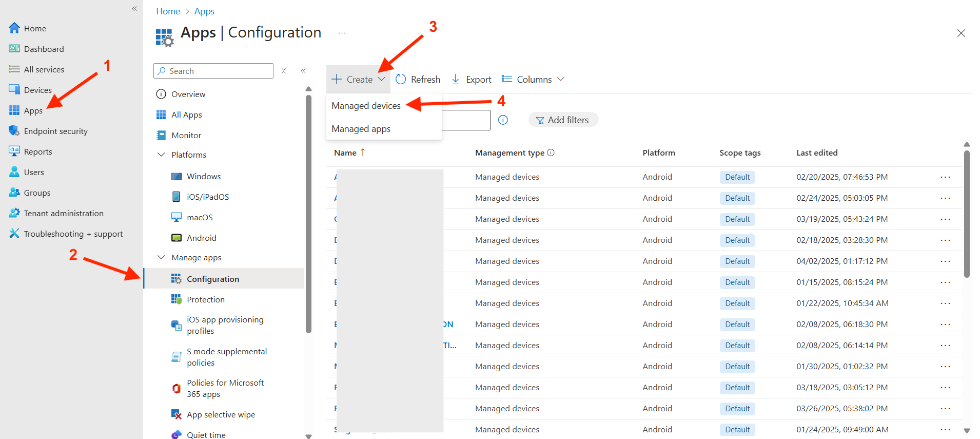Click the Troubleshooting + support tools icon
Viewport: 980px width, 439px height.
14,234
